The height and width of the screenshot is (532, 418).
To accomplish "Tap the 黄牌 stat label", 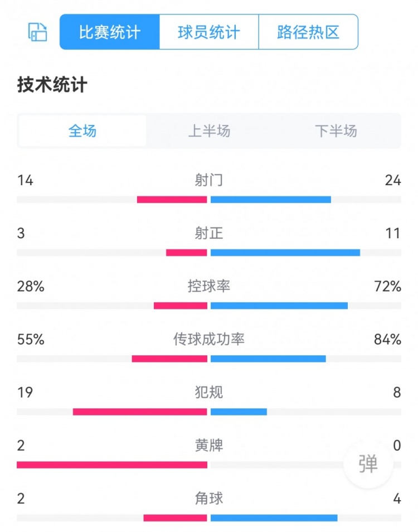I will pyautogui.click(x=209, y=445).
